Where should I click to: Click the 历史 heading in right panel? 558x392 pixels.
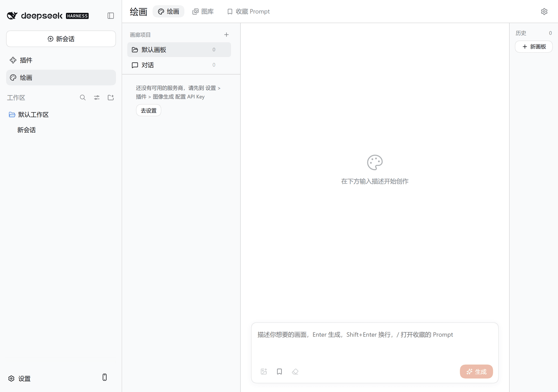coord(521,33)
